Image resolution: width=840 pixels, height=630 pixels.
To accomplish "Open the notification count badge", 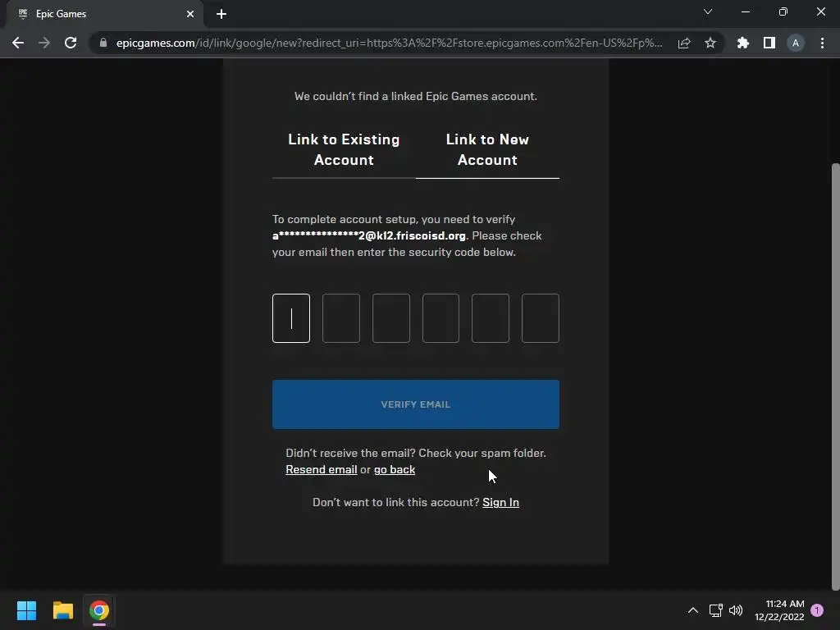I will [817, 610].
